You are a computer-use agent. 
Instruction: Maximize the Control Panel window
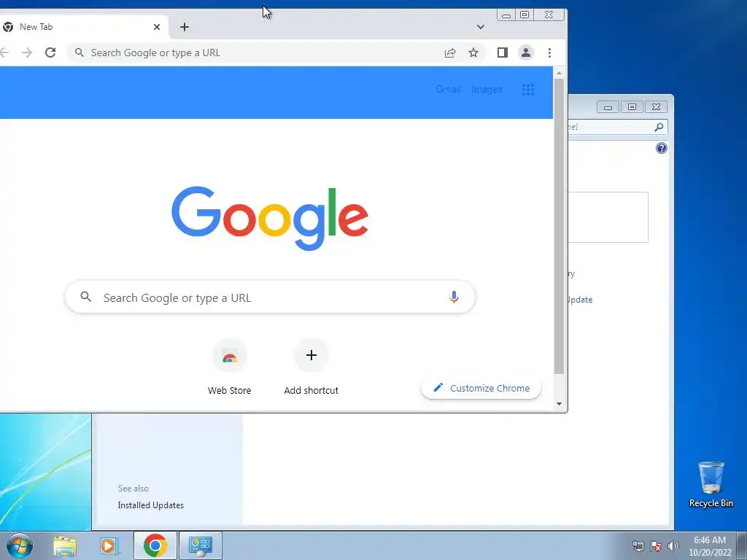[x=632, y=107]
